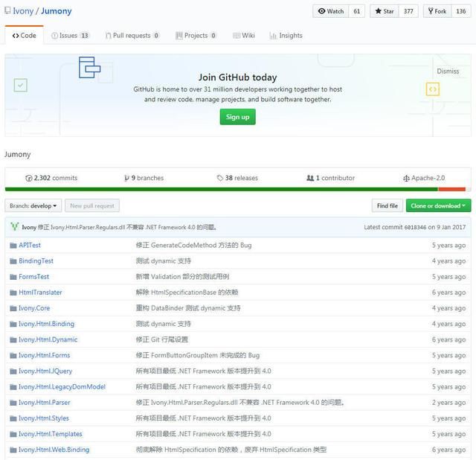Click the green language bar segment
Image resolution: width=476 pixels, height=460 pixels.
click(222, 189)
